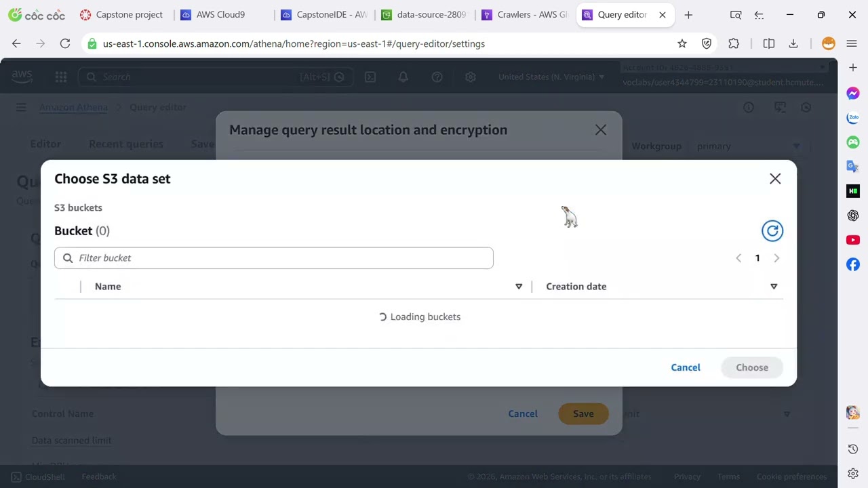868x488 pixels.
Task: Open Messenger in browser sidebar
Action: [853, 94]
